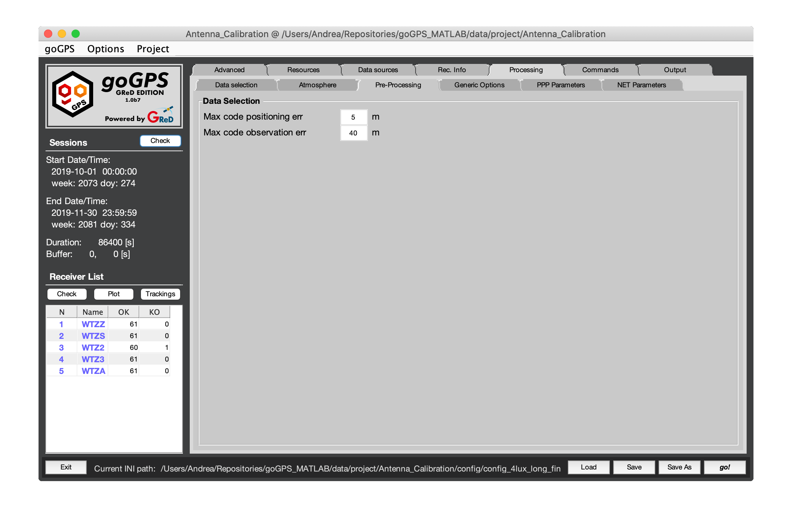
Task: Expand the Generic Options tab
Action: point(478,84)
